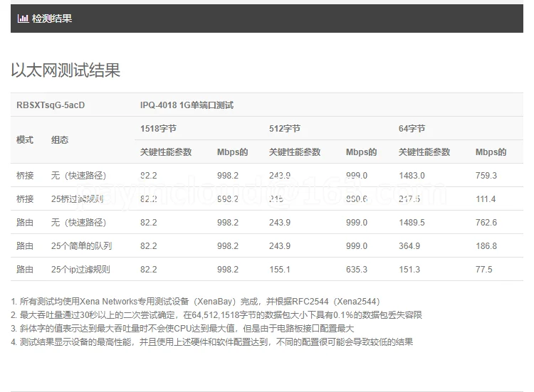This screenshot has width=534, height=392.
Task: Click the 635.3 value cell
Action: [357, 270]
